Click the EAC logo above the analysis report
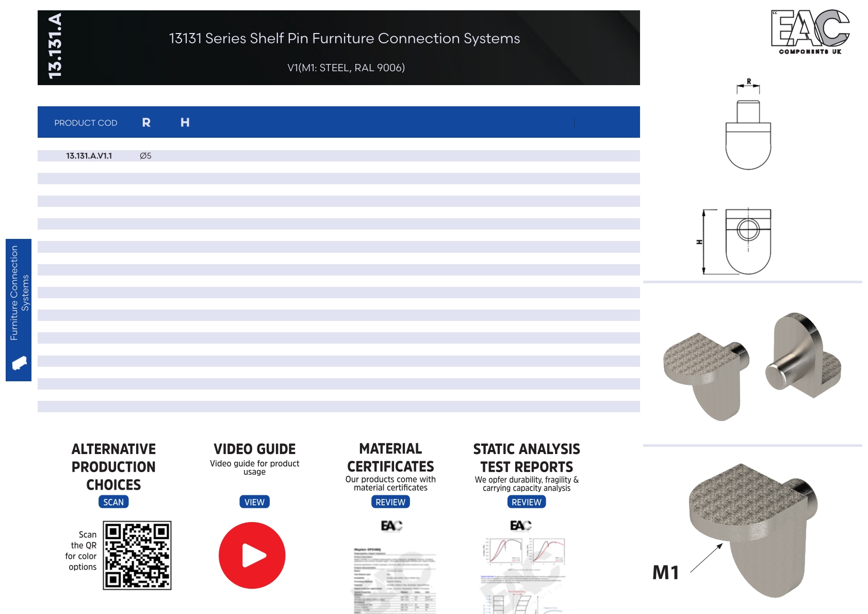This screenshot has height=614, width=868. (521, 525)
